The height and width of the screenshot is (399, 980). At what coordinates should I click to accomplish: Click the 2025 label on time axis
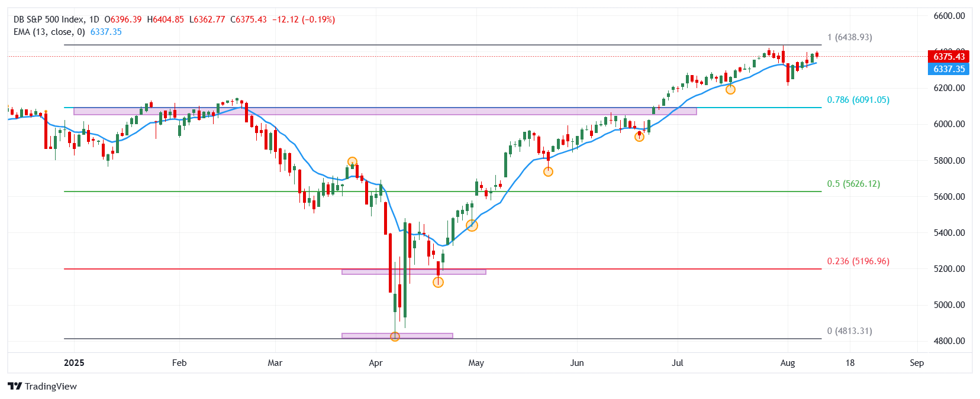74,363
